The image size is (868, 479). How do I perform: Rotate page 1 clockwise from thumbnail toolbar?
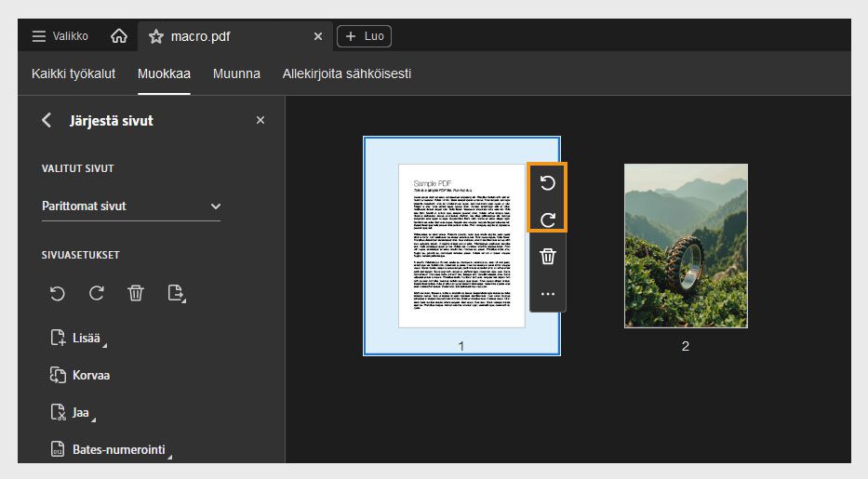coord(547,220)
